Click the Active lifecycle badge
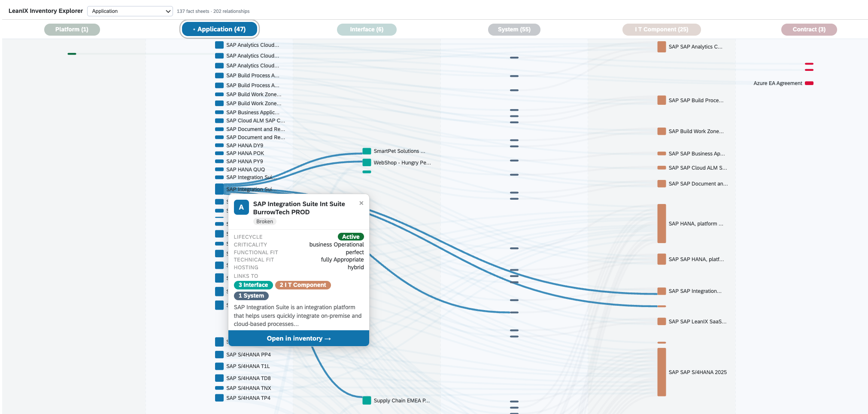 click(x=351, y=237)
